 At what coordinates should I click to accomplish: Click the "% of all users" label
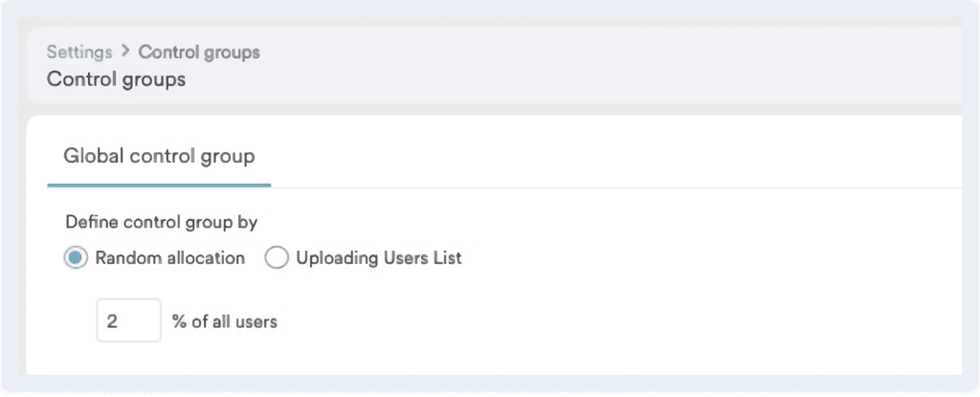(225, 322)
